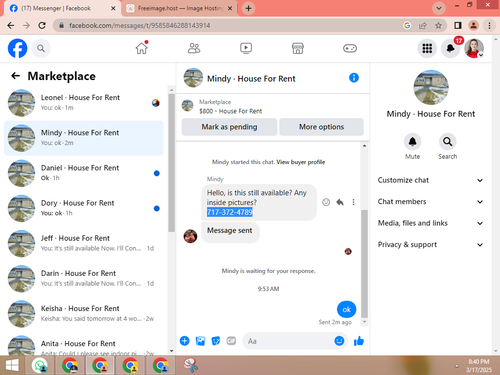Open Jeff - House For Rent conversation
Screen dimensions: 500x375
pyautogui.click(x=83, y=243)
